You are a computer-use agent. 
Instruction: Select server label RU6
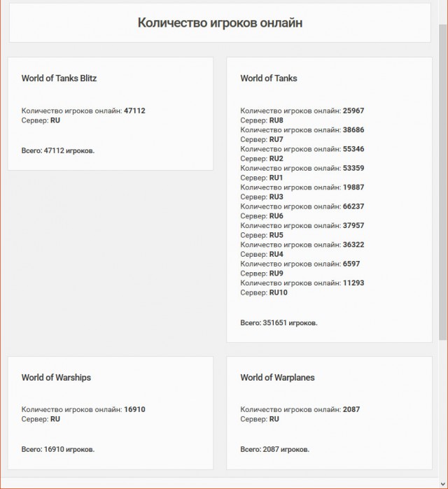point(276,216)
